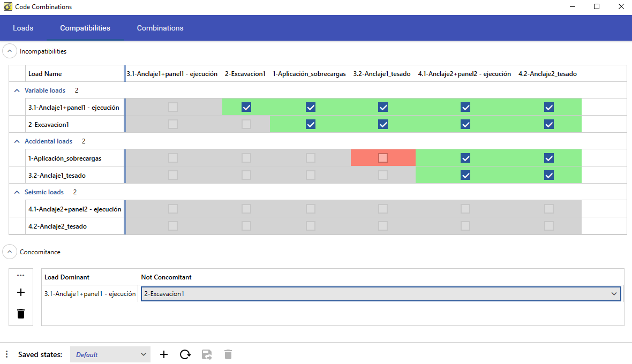The height and width of the screenshot is (364, 632).
Task: Select the 3.1-Anclaje1+panel1 Load Dominant cell
Action: point(90,294)
